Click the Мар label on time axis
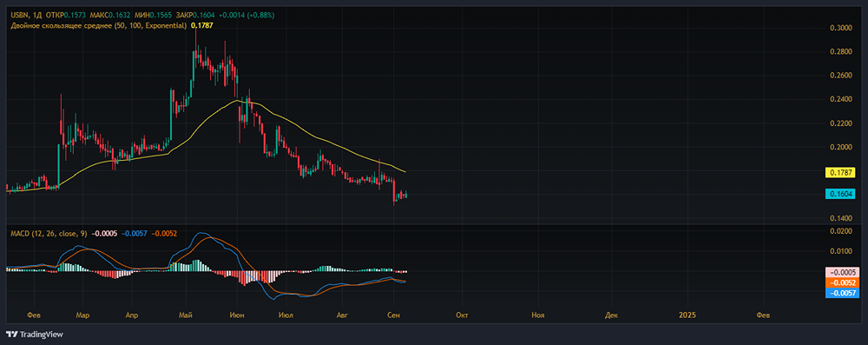The image size is (868, 345). click(83, 315)
